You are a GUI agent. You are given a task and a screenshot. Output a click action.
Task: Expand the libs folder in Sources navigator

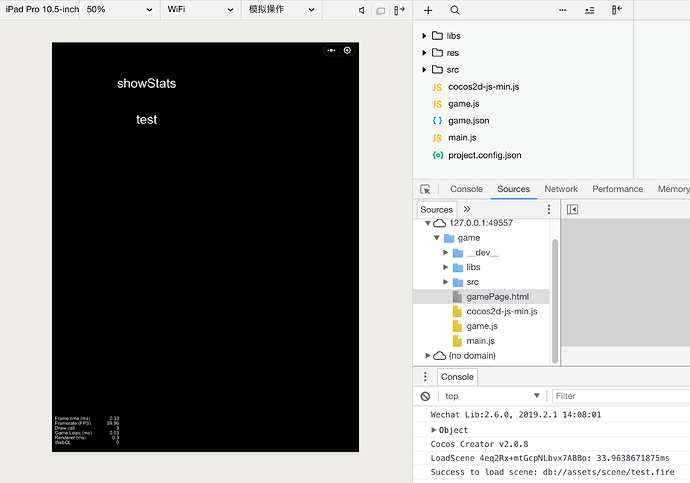pos(445,267)
